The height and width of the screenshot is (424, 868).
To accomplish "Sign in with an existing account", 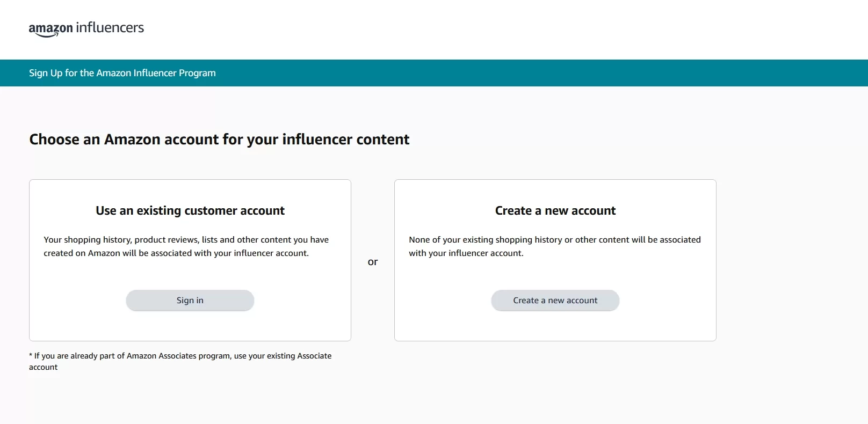I will [x=190, y=301].
